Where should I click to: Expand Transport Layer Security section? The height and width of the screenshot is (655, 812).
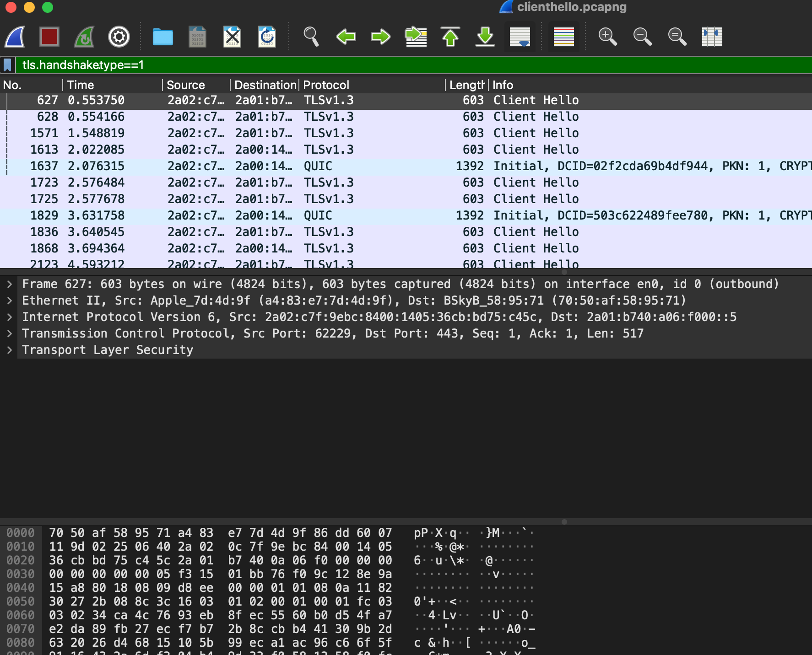pos(9,350)
